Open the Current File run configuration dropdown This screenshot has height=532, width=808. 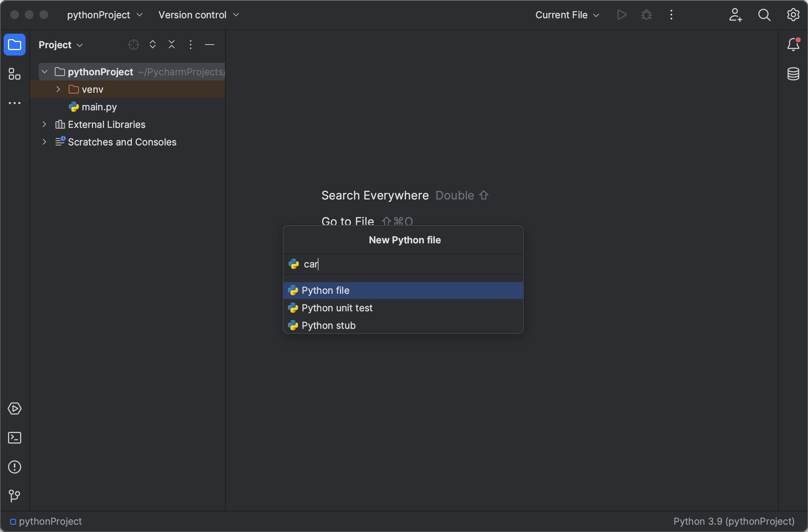coord(567,15)
